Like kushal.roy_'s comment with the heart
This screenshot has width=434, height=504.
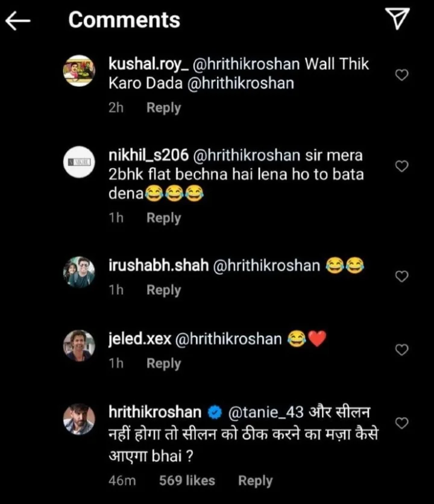point(403,74)
